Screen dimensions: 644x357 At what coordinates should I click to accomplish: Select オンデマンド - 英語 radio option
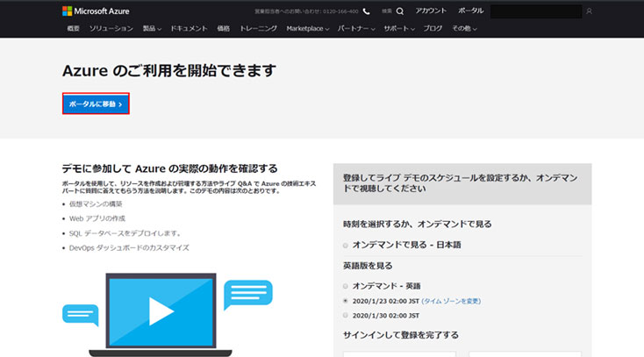346,286
